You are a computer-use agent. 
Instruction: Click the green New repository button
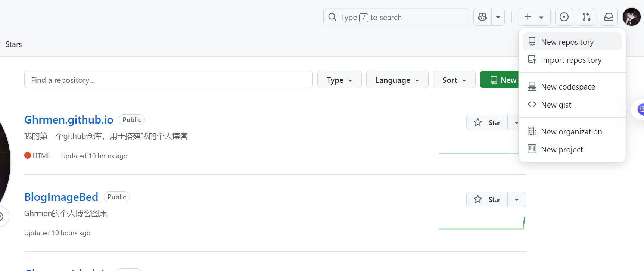point(500,80)
